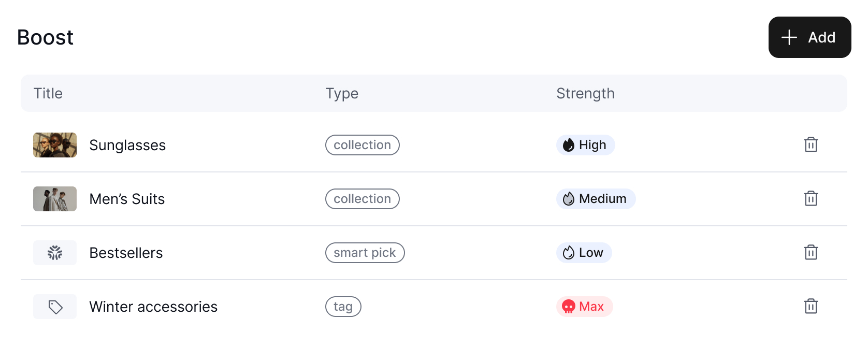Click the Men's Suits thumbnail image
The height and width of the screenshot is (348, 868).
[x=54, y=199]
